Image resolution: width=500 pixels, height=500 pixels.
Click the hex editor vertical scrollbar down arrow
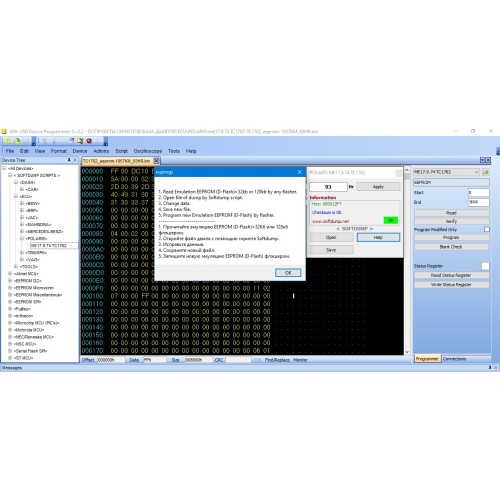click(407, 352)
